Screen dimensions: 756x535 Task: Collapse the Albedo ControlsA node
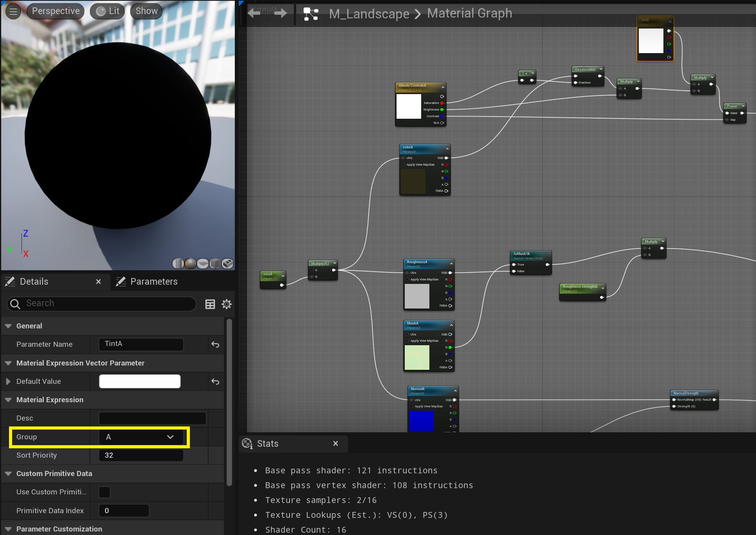pyautogui.click(x=443, y=87)
